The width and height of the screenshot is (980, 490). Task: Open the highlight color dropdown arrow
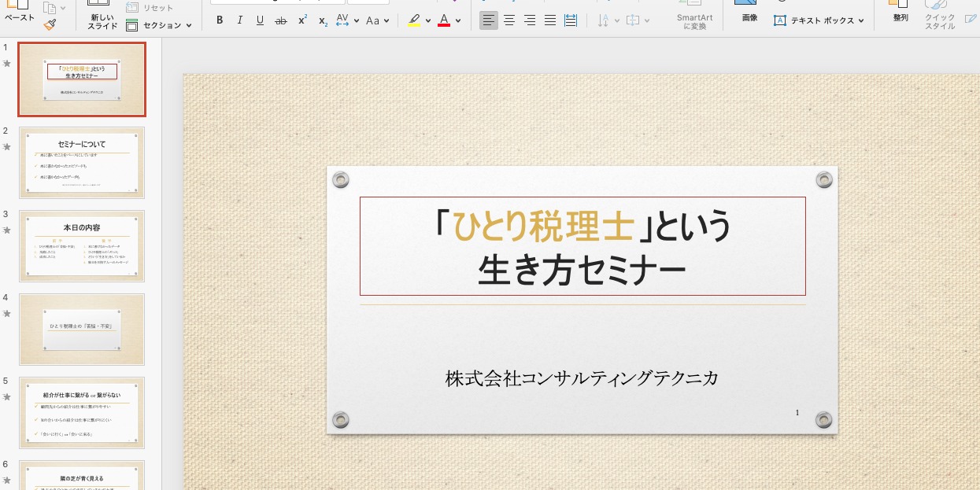428,21
